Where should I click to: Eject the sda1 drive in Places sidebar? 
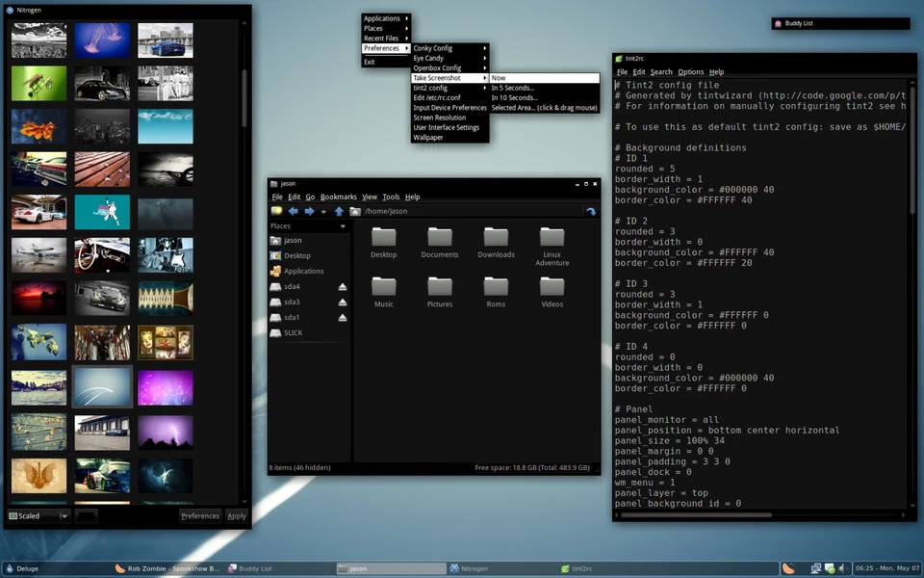pos(343,317)
